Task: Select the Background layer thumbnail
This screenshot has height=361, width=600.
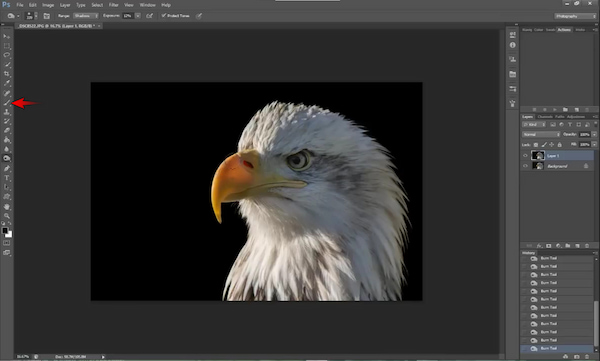Action: [x=538, y=166]
